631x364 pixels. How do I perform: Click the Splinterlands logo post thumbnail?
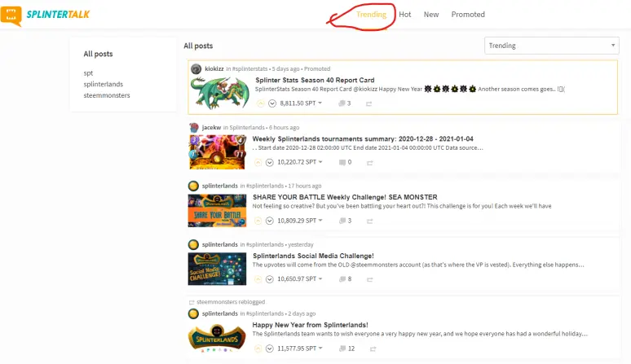coord(218,338)
